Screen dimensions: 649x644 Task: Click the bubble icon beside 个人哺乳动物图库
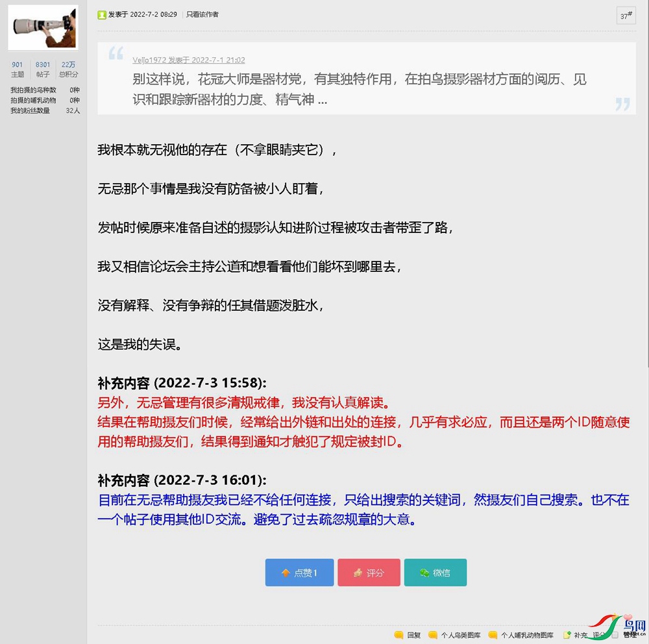[x=493, y=635]
